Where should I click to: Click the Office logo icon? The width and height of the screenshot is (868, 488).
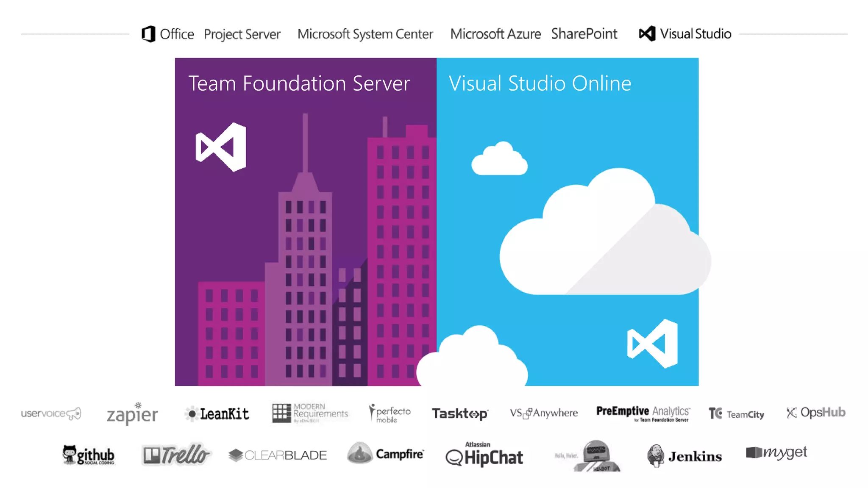click(x=148, y=34)
